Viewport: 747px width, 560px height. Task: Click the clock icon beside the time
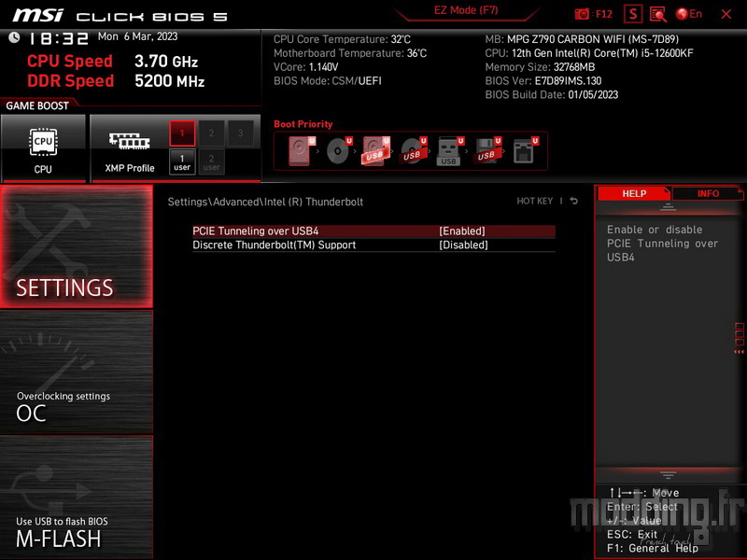(x=14, y=37)
